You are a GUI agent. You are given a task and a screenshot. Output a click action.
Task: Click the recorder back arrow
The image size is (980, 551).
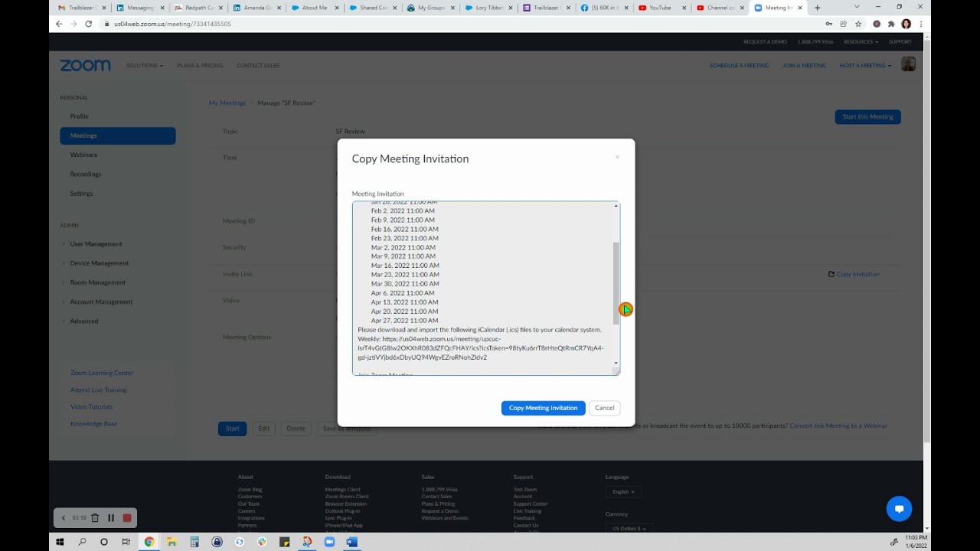pyautogui.click(x=64, y=518)
